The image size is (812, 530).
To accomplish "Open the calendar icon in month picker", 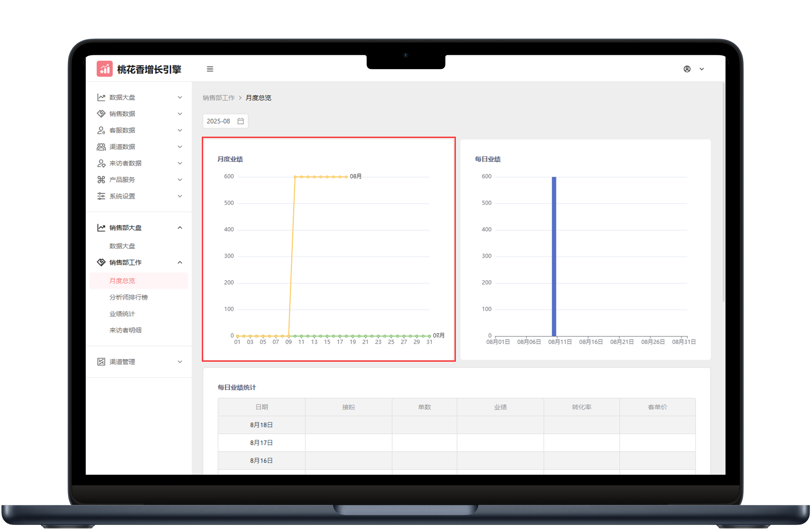I will (x=241, y=121).
